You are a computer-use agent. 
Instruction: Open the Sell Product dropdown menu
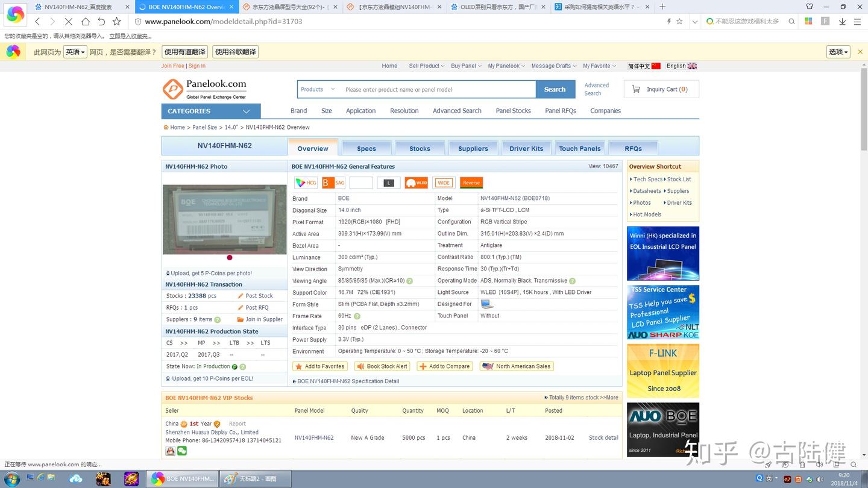click(427, 66)
